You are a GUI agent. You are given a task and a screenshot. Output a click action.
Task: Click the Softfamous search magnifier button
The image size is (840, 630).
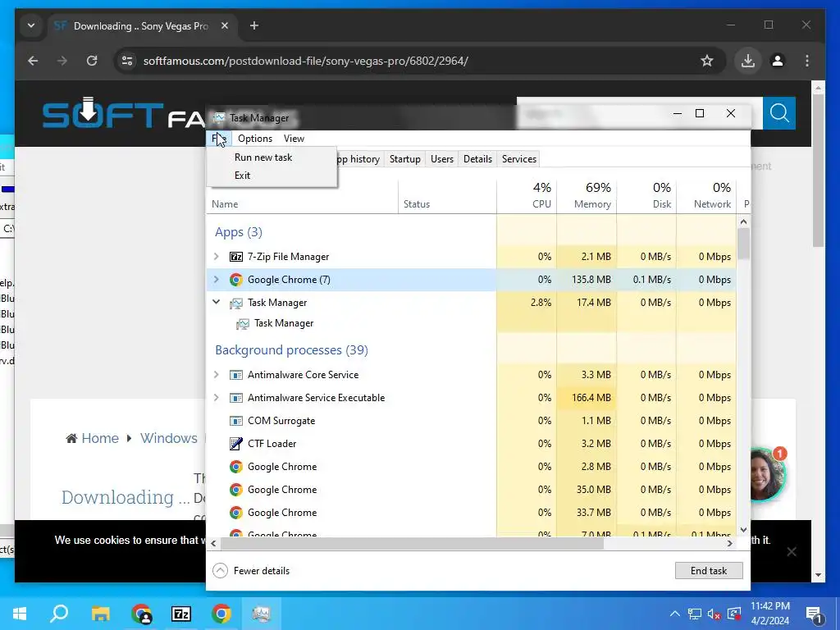779,113
